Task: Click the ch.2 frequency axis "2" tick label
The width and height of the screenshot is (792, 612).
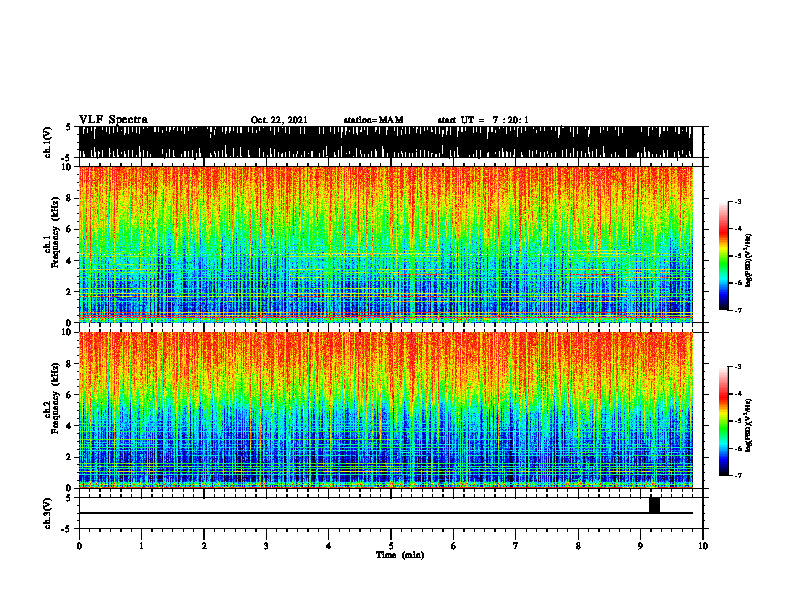Action: coord(70,457)
